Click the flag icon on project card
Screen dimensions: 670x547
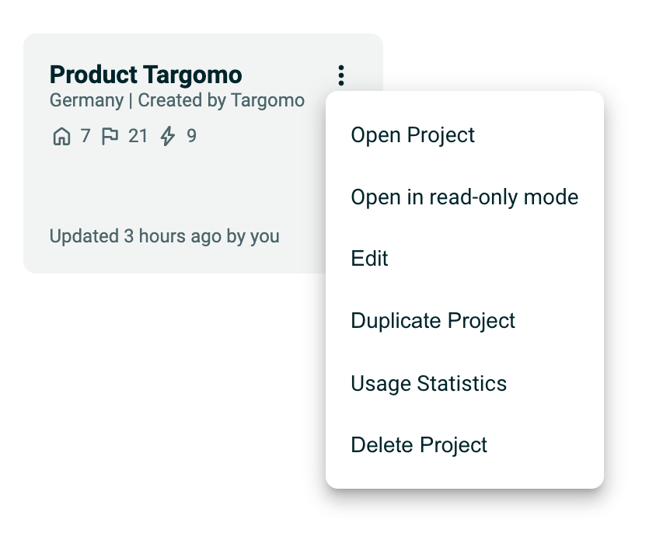coord(110,136)
